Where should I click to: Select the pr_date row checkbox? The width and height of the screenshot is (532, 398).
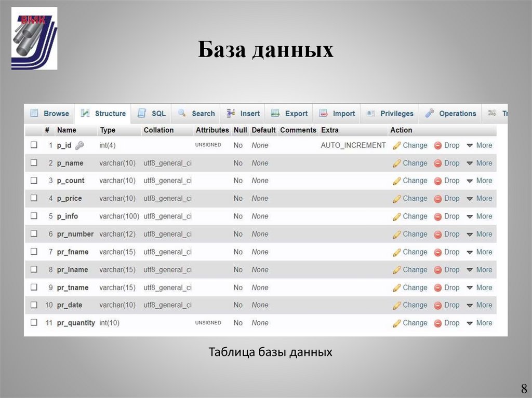pyautogui.click(x=34, y=305)
